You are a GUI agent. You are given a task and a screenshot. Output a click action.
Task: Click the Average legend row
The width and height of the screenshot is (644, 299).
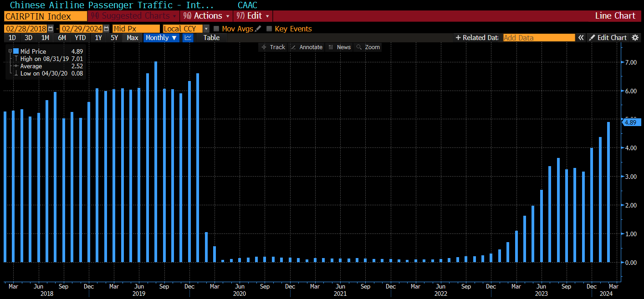click(48, 66)
